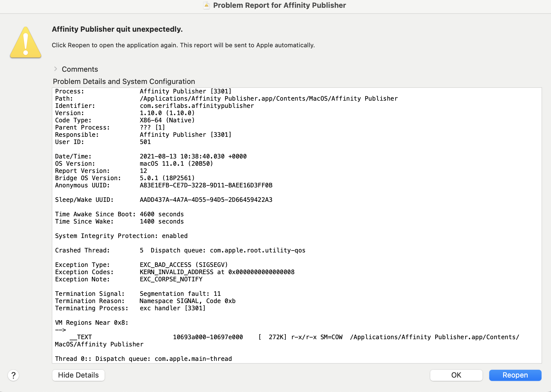Click the Parent Process value '??? [1]'
Image resolution: width=551 pixels, height=392 pixels.
pos(152,127)
